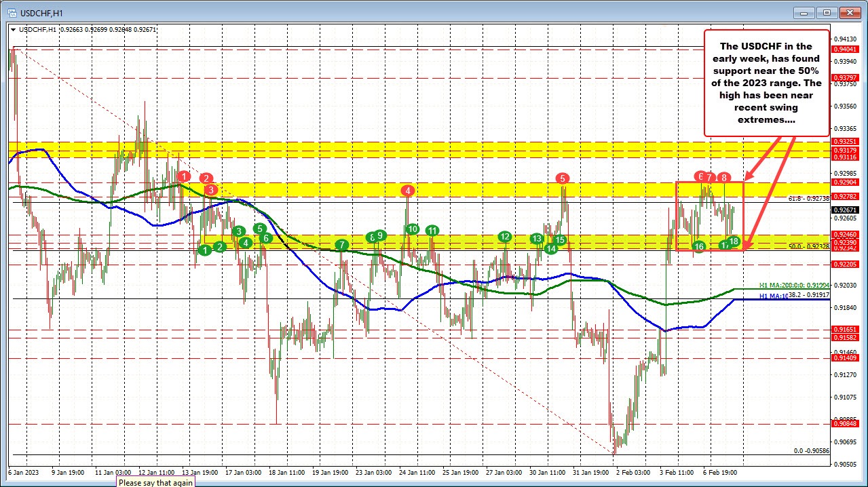
Task: Select the green marker labeled 12
Action: (504, 237)
